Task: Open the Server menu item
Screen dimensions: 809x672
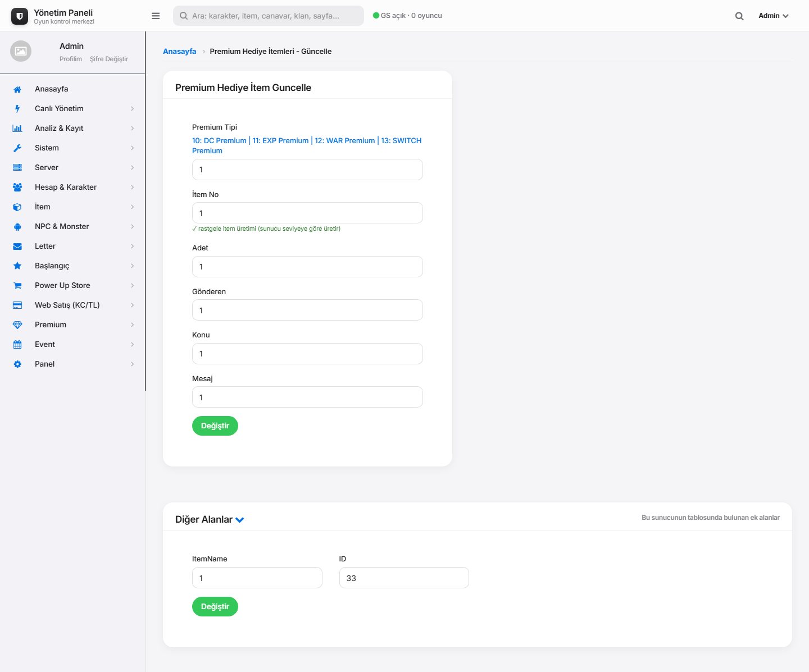Action: pyautogui.click(x=72, y=168)
